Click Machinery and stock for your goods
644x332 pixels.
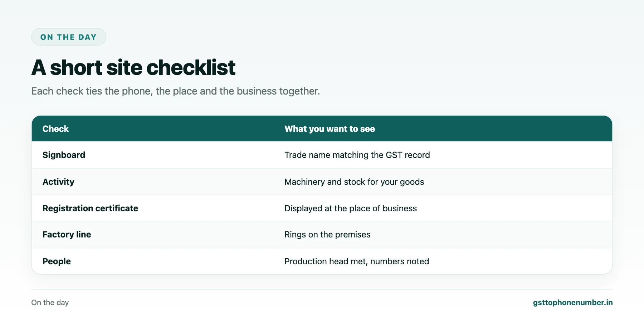354,182
